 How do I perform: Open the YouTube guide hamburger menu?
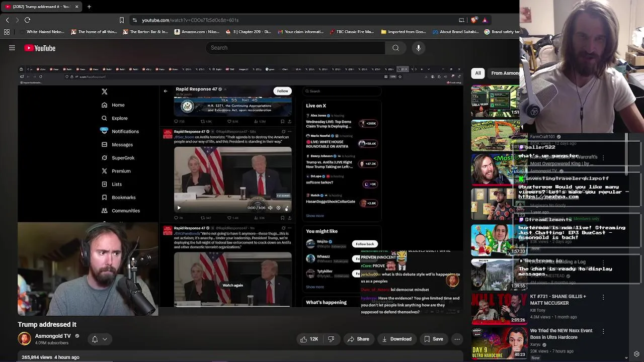pos(12,48)
